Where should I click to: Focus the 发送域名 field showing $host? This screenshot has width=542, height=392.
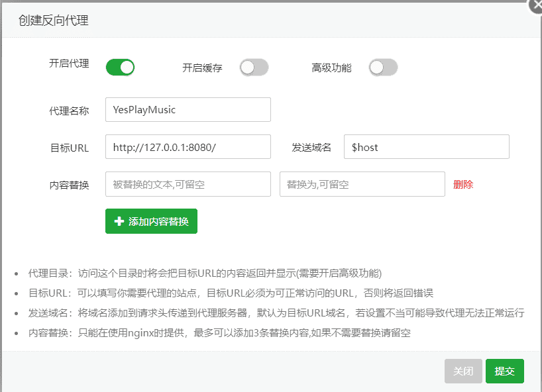pyautogui.click(x=426, y=147)
